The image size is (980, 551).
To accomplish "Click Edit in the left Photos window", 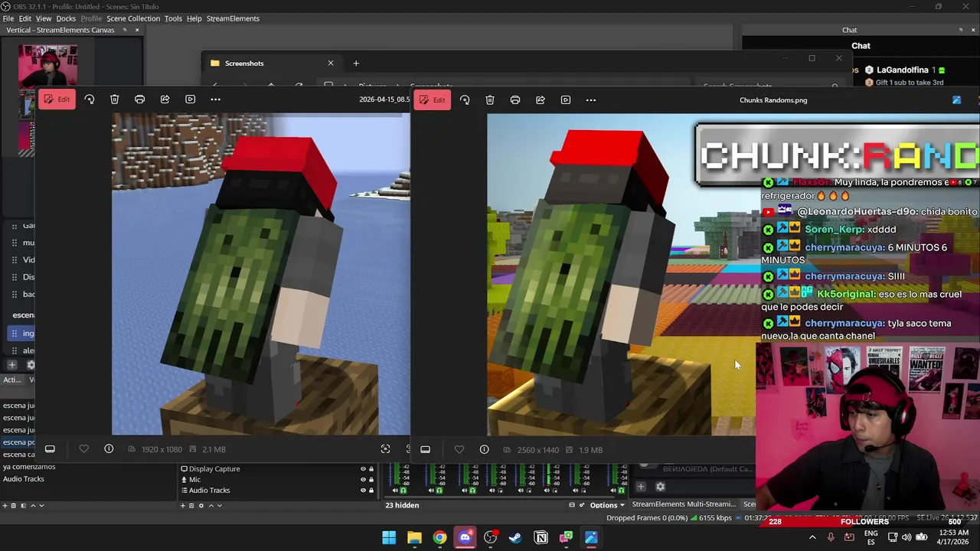I will pos(57,99).
